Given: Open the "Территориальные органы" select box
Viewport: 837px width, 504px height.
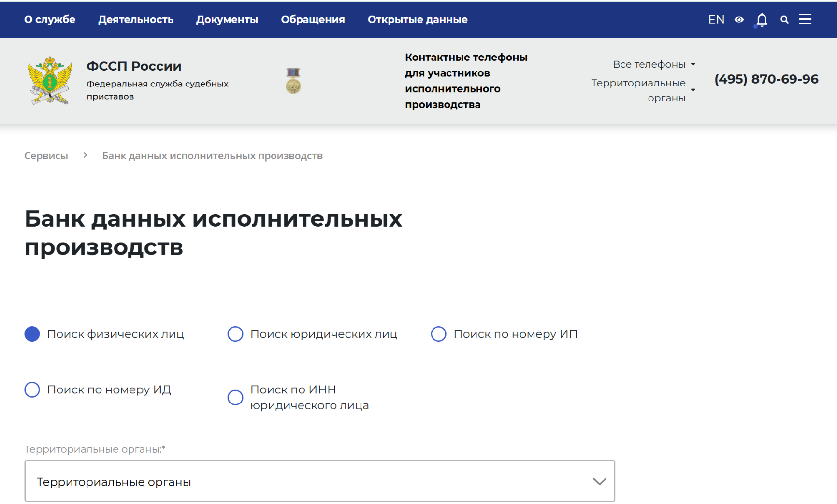Looking at the screenshot, I should point(319,481).
